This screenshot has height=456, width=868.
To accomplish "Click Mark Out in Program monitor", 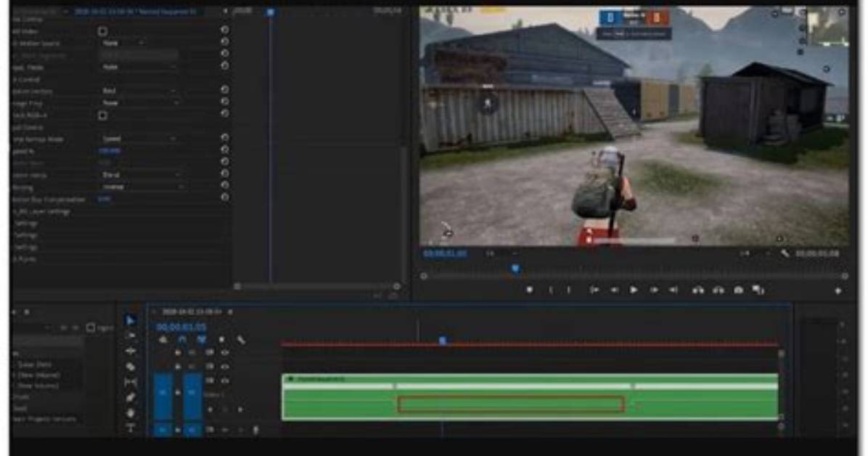I will point(568,290).
